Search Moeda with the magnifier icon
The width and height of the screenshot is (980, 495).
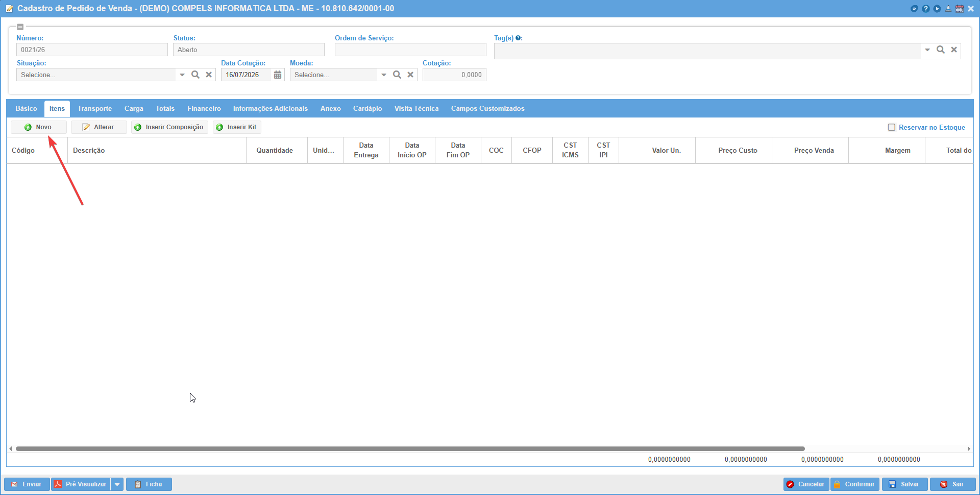point(397,75)
